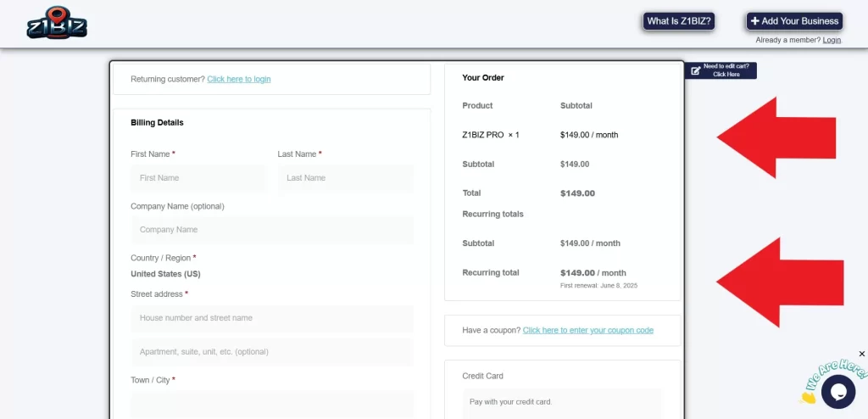Follow the member Login link
The image size is (868, 419).
coord(832,40)
